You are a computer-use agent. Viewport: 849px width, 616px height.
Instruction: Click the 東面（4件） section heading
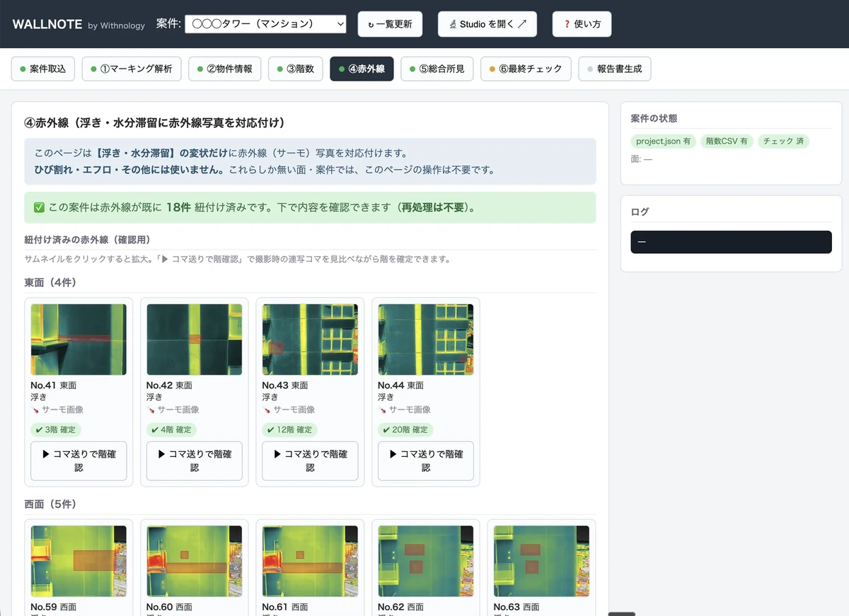point(50,283)
